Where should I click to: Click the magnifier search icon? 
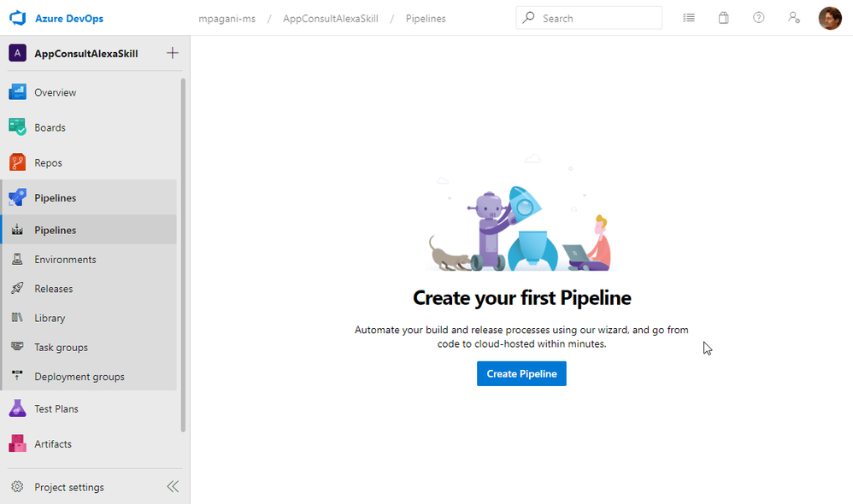[528, 18]
